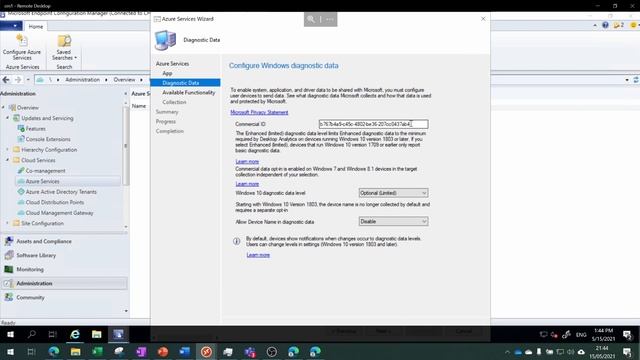Click the Features node icon
This screenshot has width=640, height=360.
coord(21,129)
